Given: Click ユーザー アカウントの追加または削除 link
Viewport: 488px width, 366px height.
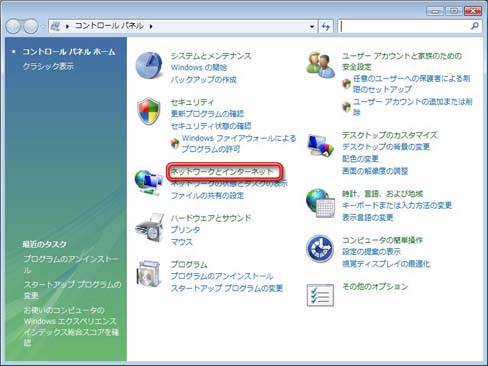Looking at the screenshot, I should pyautogui.click(x=413, y=107).
